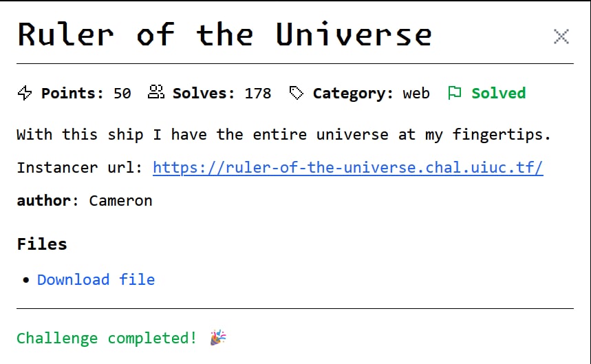Image resolution: width=591 pixels, height=364 pixels.
Task: Click the Ruler of the Universe title
Action: click(225, 34)
